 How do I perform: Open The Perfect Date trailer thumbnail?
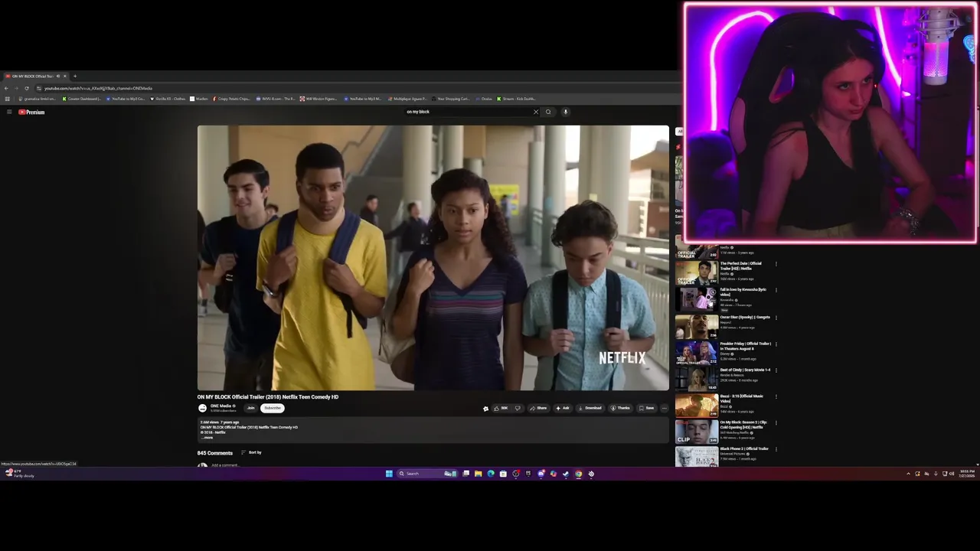click(697, 272)
